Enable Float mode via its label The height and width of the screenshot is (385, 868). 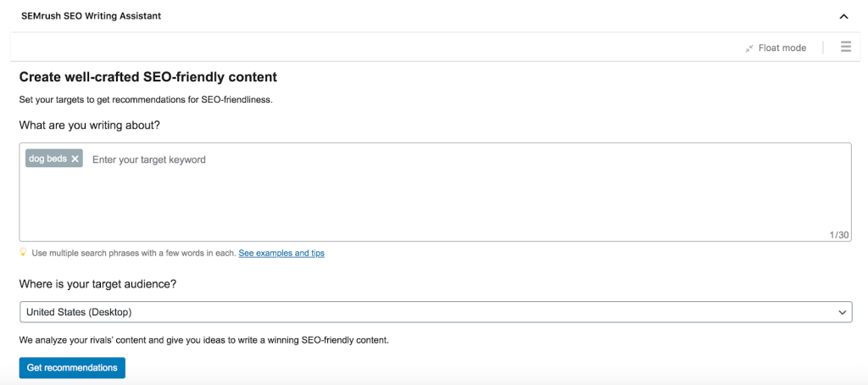click(782, 48)
